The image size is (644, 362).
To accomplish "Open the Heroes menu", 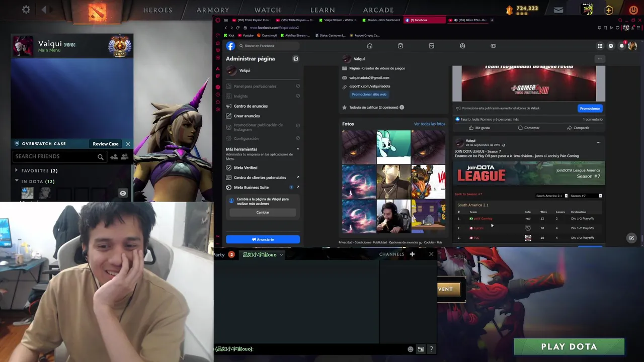I will pyautogui.click(x=157, y=10).
